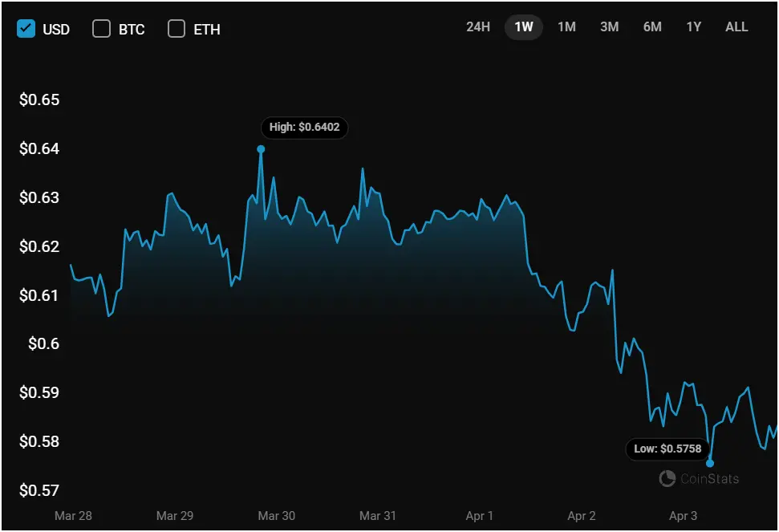Click the Apr 2 date label
The width and height of the screenshot is (779, 532).
click(x=582, y=516)
